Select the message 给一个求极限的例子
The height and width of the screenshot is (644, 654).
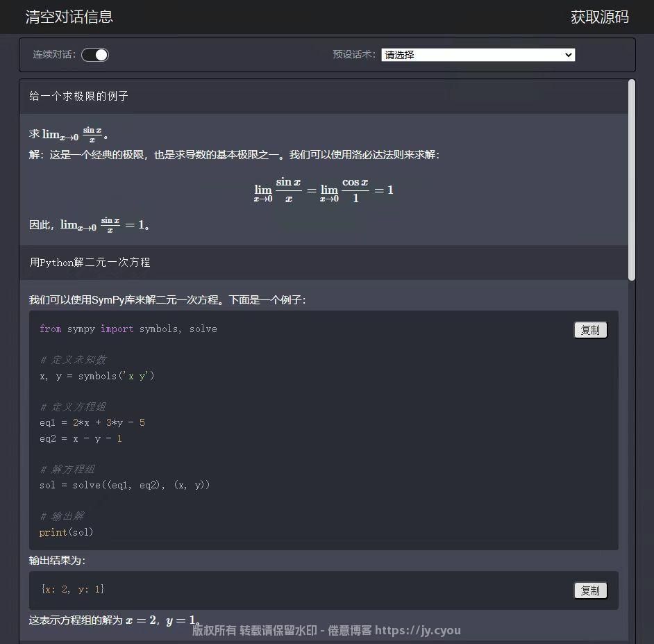point(78,96)
